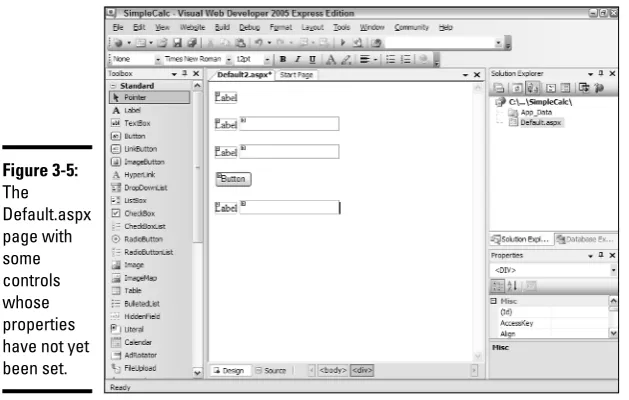Apply bulleted list formatting

(x=390, y=59)
